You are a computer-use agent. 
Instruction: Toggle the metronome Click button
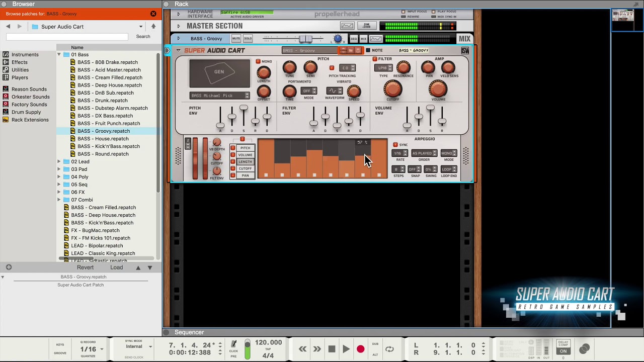coord(233,345)
